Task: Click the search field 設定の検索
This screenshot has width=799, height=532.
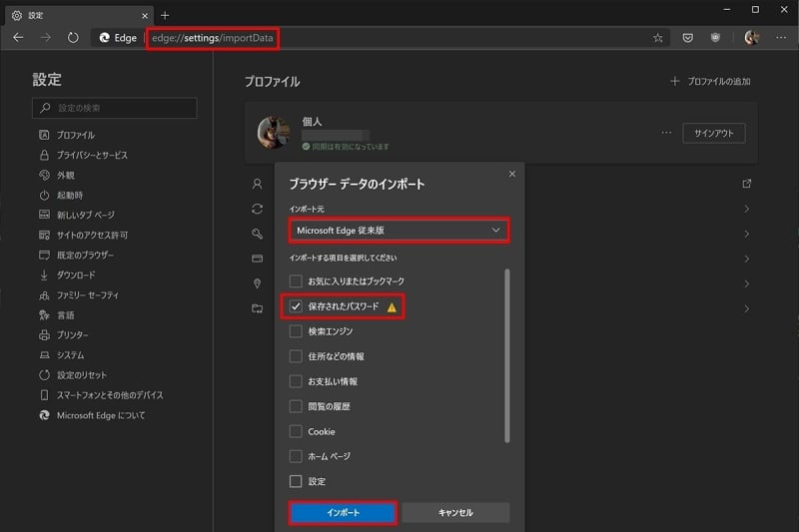Action: (x=115, y=108)
